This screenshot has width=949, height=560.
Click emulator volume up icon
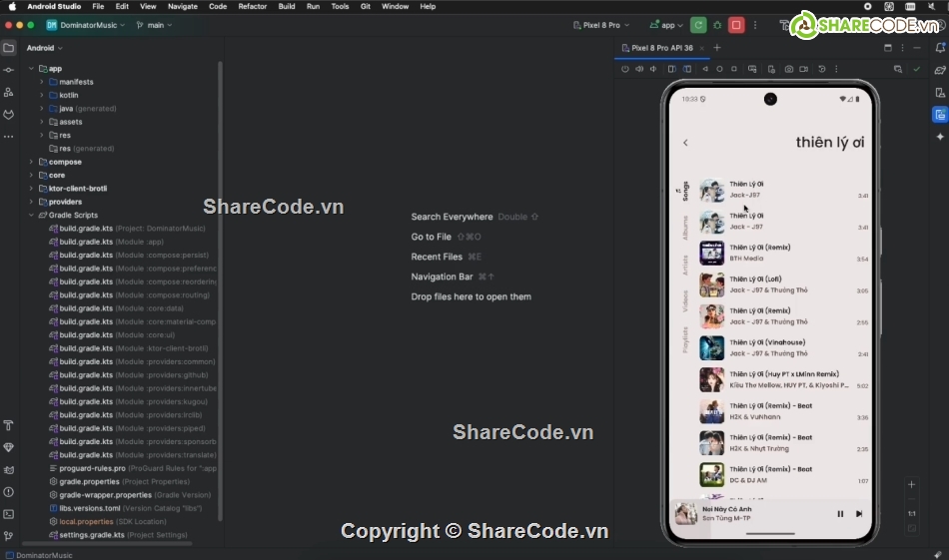click(639, 69)
